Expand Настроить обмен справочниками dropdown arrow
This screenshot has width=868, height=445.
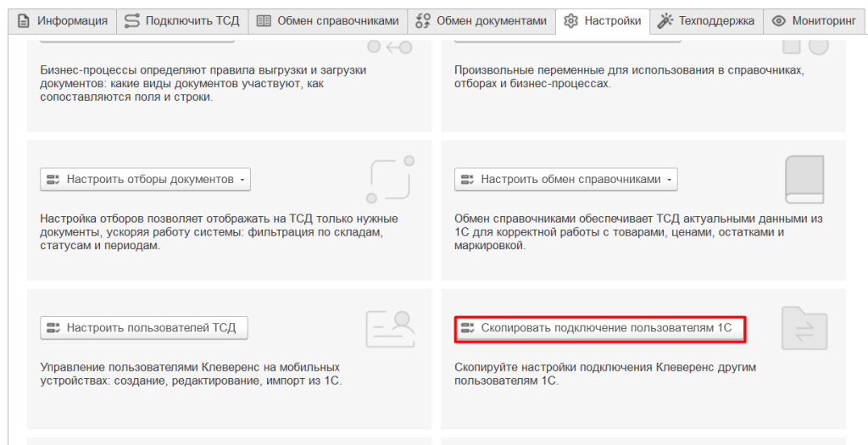[x=670, y=180]
